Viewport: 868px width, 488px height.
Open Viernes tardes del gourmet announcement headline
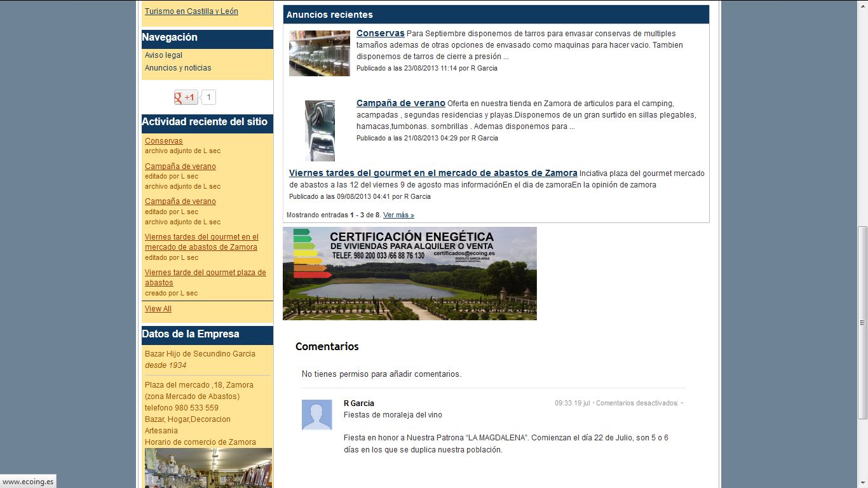433,173
